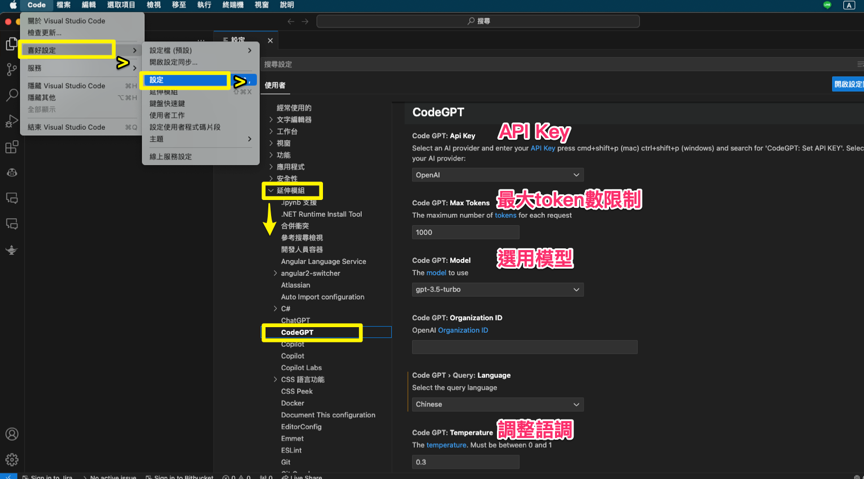The width and height of the screenshot is (864, 479).
Task: Go forward with the right arrow
Action: [x=305, y=21]
